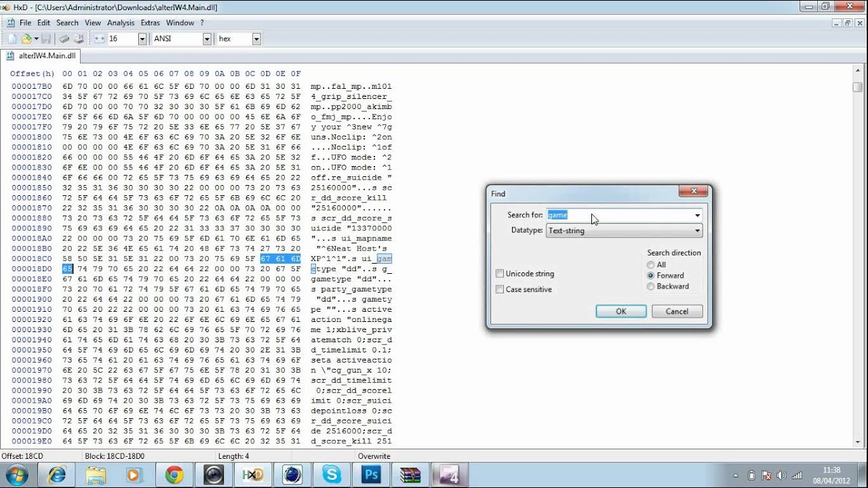Click offset 000018C0 row label
This screenshot has height=488, width=868.
pos(31,259)
